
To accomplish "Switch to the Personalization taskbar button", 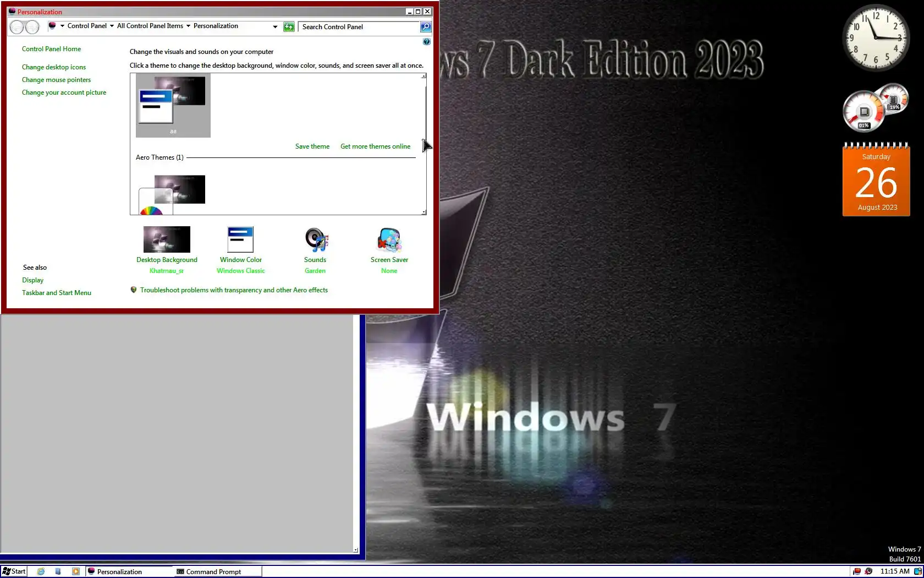I will pyautogui.click(x=129, y=571).
